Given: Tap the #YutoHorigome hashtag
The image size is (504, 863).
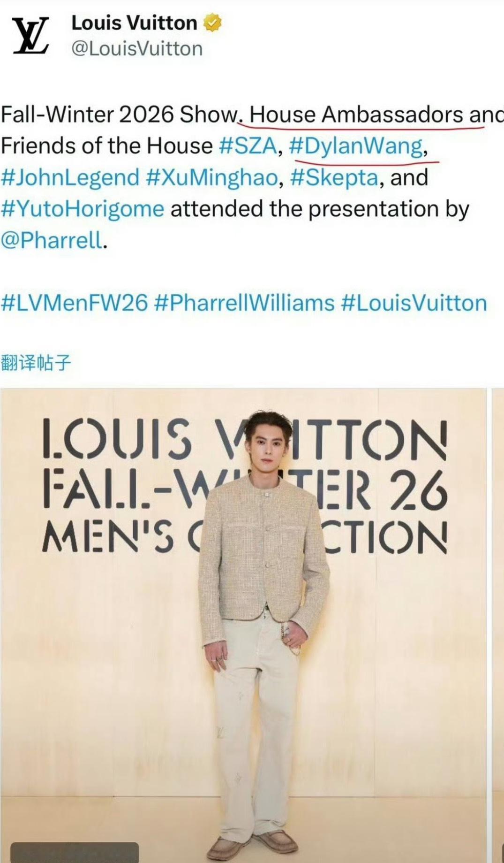Looking at the screenshot, I should tap(83, 209).
